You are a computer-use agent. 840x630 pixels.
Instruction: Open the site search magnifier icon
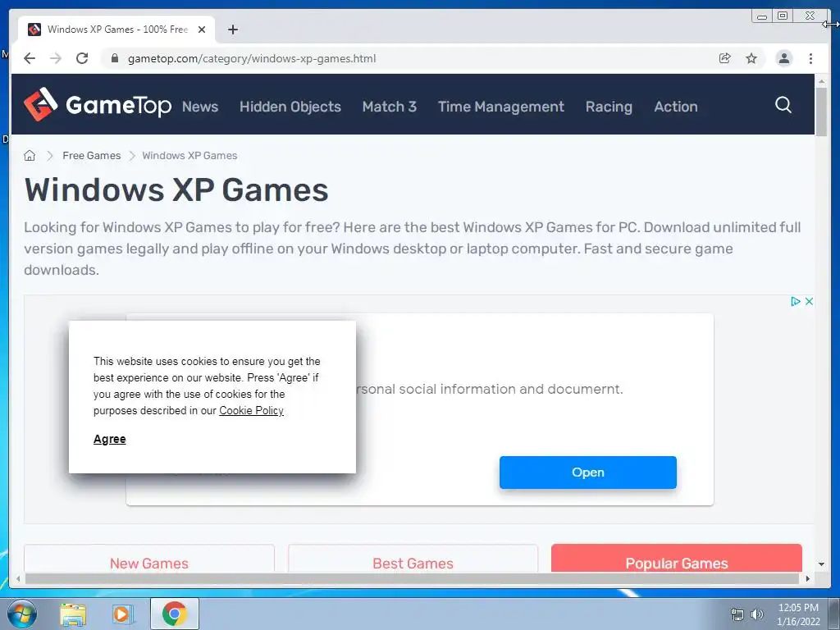[x=783, y=104]
